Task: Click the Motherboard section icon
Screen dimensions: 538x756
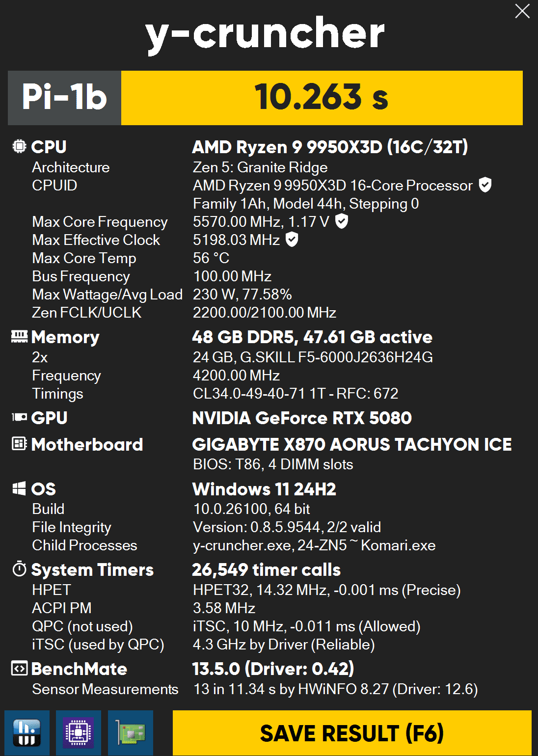Action: click(19, 444)
